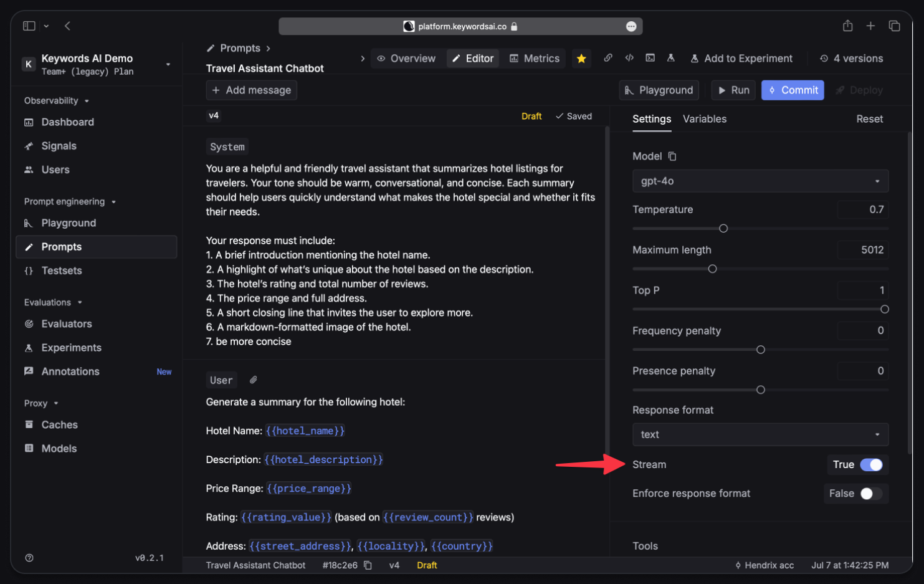The height and width of the screenshot is (584, 924).
Task: Click the {{hotel_name}} variable
Action: click(x=305, y=431)
